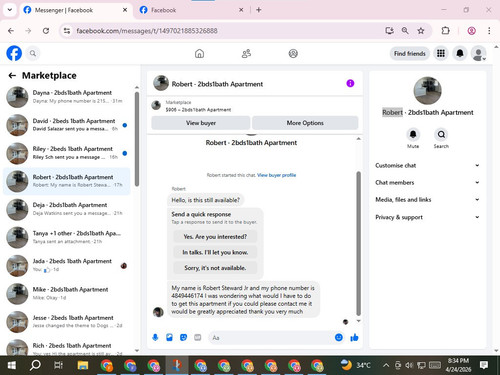
Task: Open the browser extensions puzzle icon
Action: click(x=445, y=31)
